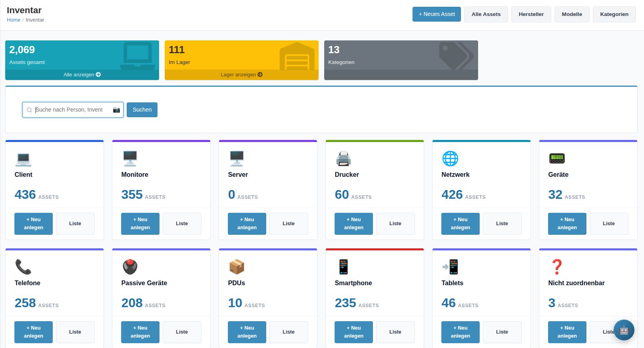Image resolution: width=644 pixels, height=348 pixels.
Task: Click the camera icon in search field
Action: pos(116,110)
